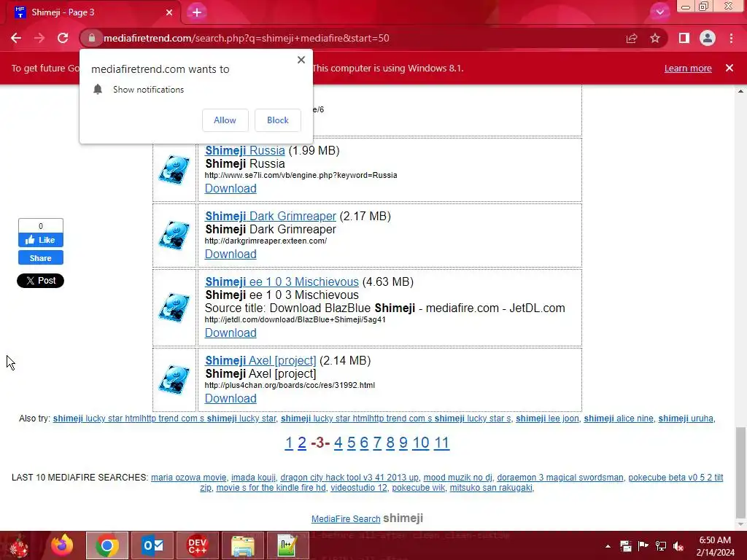Download the Shimeji Dark Grimreaper file
The width and height of the screenshot is (747, 560).
(231, 254)
